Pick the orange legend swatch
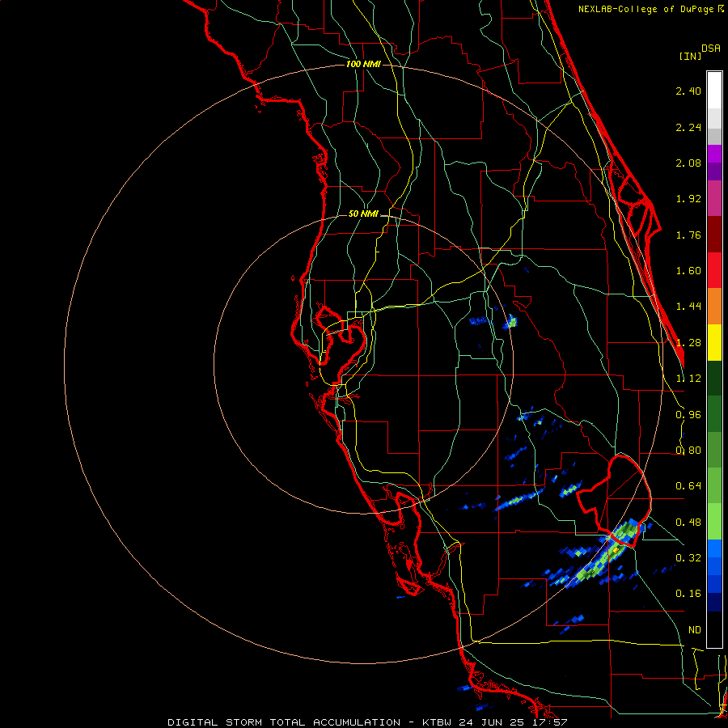728x728 pixels. [x=714, y=307]
